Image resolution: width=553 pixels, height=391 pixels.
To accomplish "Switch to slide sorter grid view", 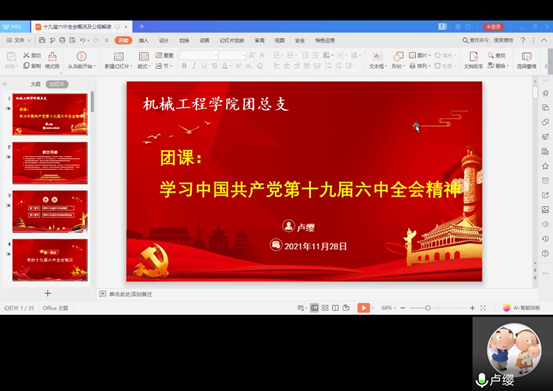I will 325,308.
